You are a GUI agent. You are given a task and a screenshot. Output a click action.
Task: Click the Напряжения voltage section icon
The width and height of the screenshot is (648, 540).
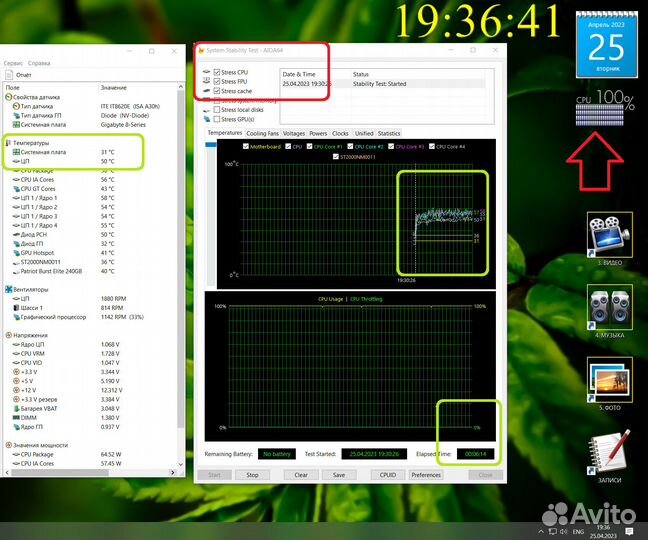[8, 335]
